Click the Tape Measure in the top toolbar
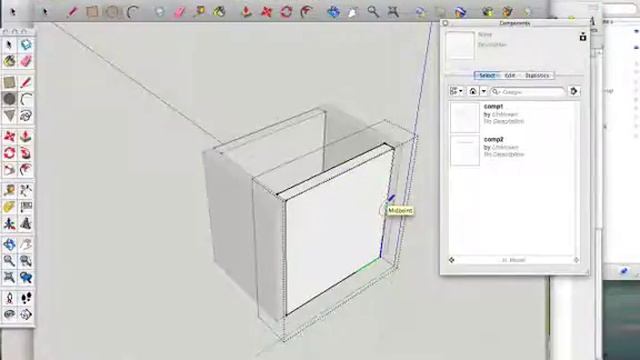 [200, 12]
